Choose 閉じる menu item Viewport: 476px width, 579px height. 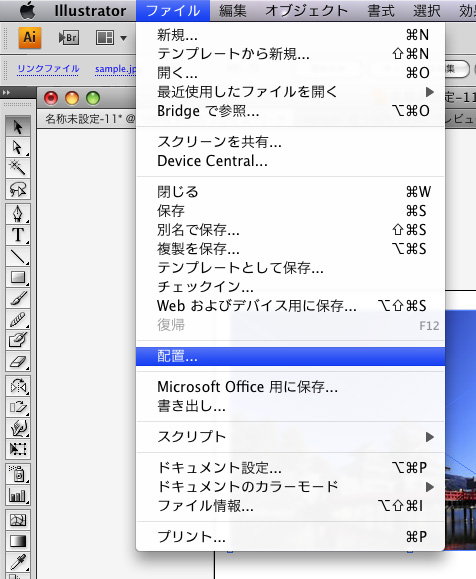click(x=290, y=192)
